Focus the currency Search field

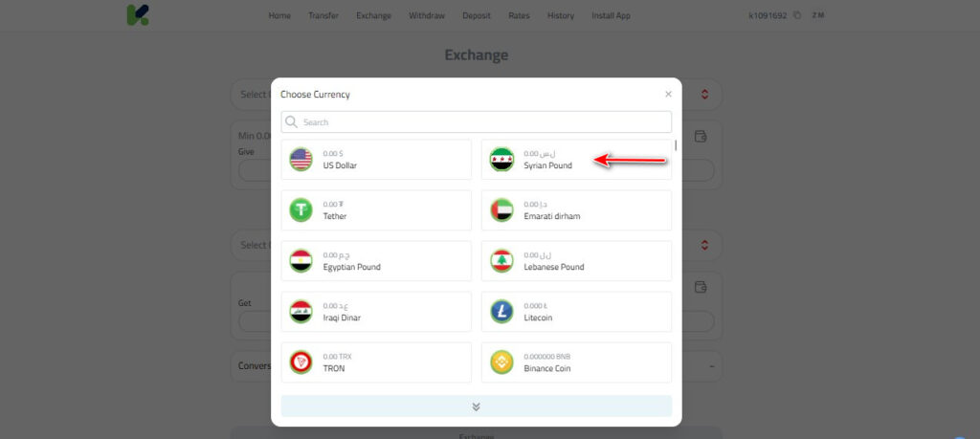[x=477, y=121]
